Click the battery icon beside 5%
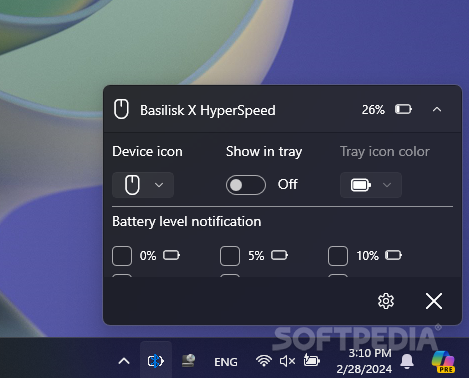The height and width of the screenshot is (378, 469). coord(279,255)
